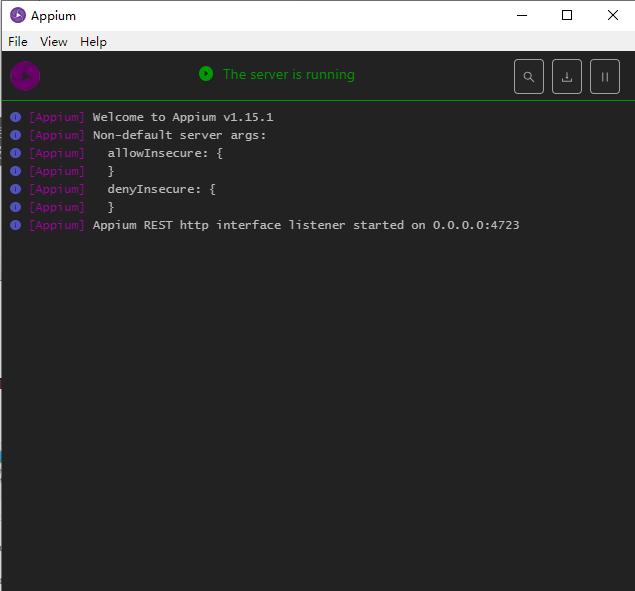This screenshot has height=591, width=635.
Task: Click the Appium title bar app icon
Action: point(18,15)
